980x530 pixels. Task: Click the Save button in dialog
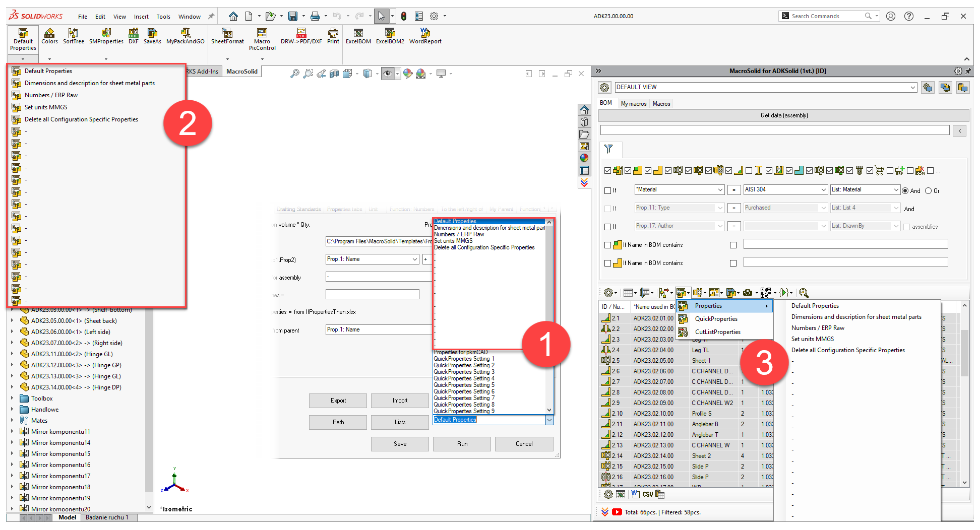[x=400, y=444]
